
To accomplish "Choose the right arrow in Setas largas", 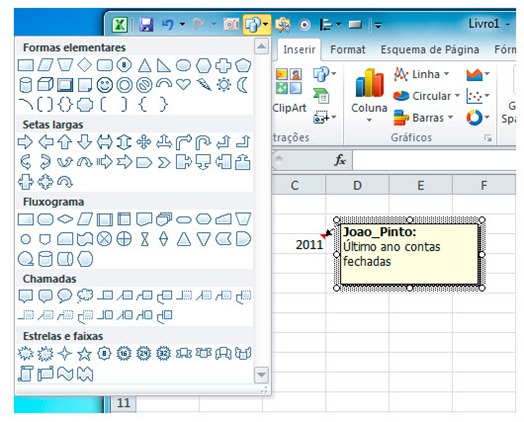I will (25, 142).
